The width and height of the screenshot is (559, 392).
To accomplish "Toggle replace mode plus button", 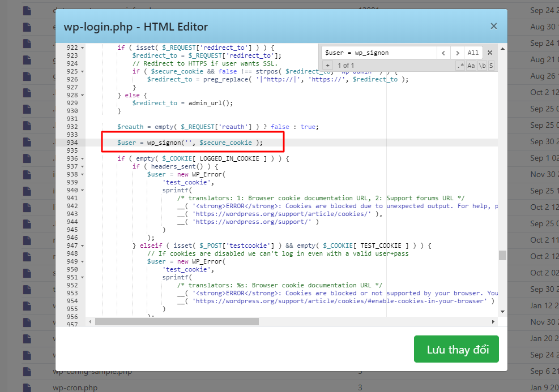I will tap(327, 66).
